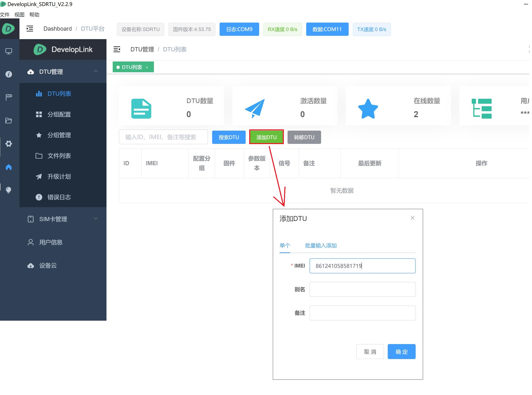Open 分组配置 in the sidebar
The image size is (532, 395).
[x=63, y=114]
